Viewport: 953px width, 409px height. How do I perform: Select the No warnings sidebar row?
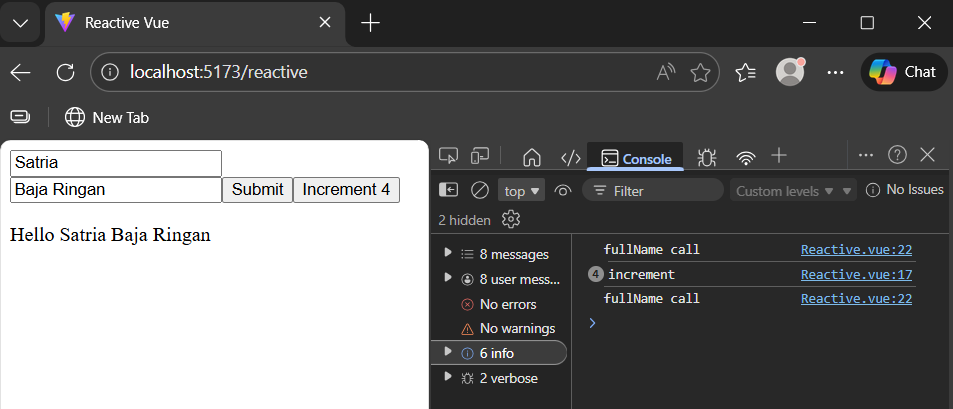tap(498, 329)
